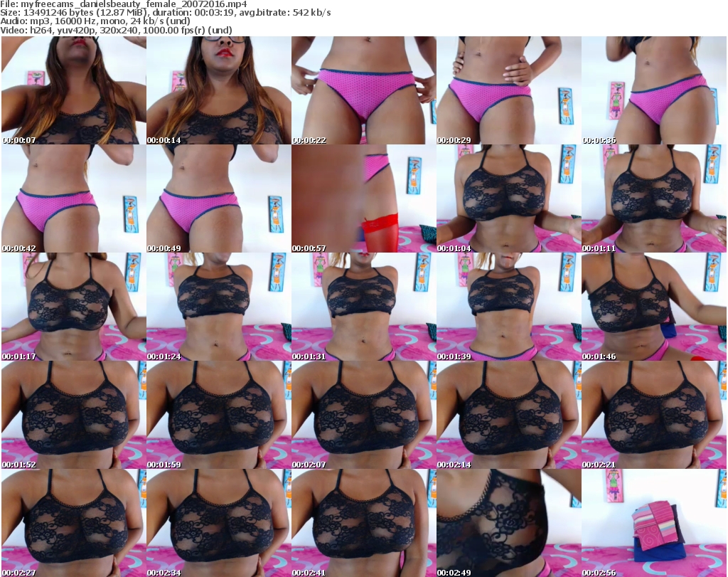Select the frame stamped 00:01:11
This screenshot has width=728, height=577.
click(x=654, y=198)
